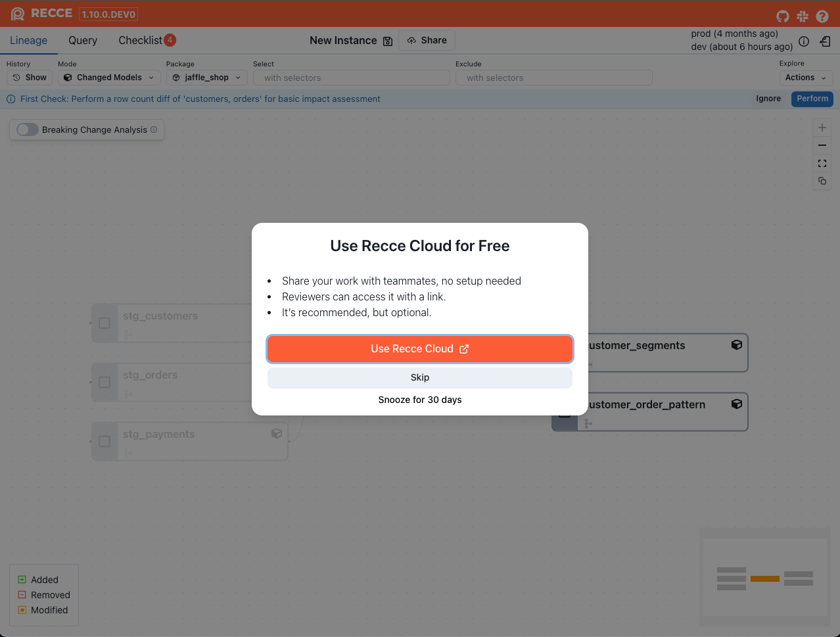Image resolution: width=840 pixels, height=637 pixels.
Task: Open the Changed Models mode dropdown
Action: (x=109, y=78)
